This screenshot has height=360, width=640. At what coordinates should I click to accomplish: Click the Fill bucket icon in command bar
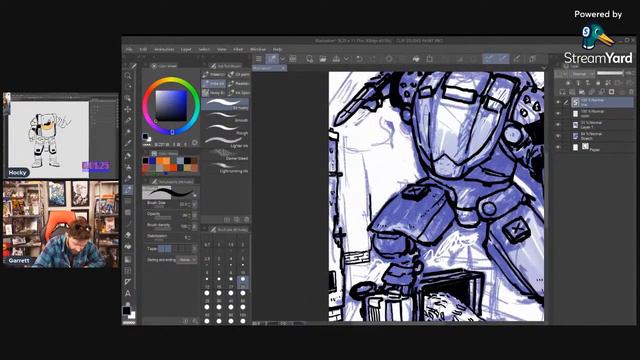[x=416, y=59]
